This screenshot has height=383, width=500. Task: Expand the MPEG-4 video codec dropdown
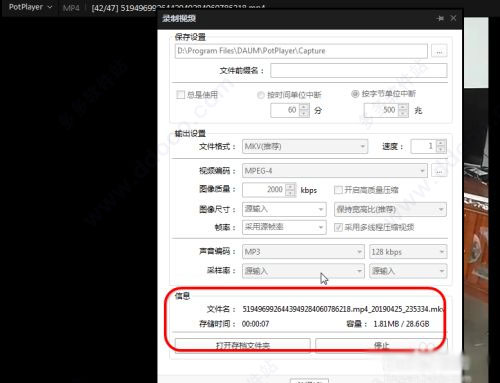(335, 171)
